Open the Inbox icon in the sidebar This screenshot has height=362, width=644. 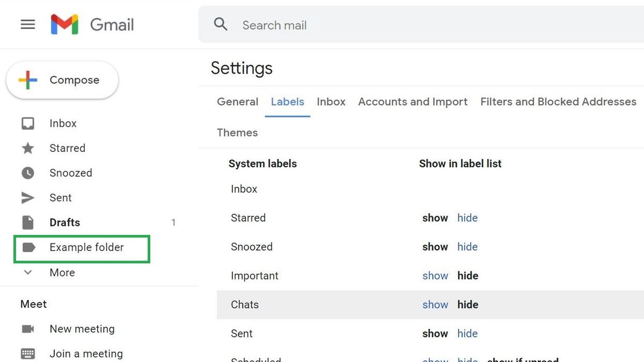click(x=28, y=123)
